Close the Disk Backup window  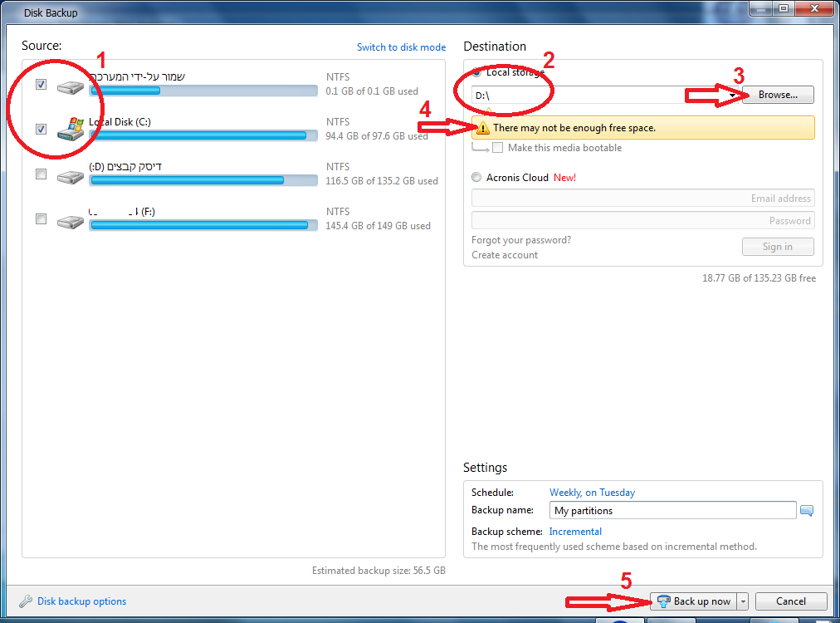click(x=814, y=8)
